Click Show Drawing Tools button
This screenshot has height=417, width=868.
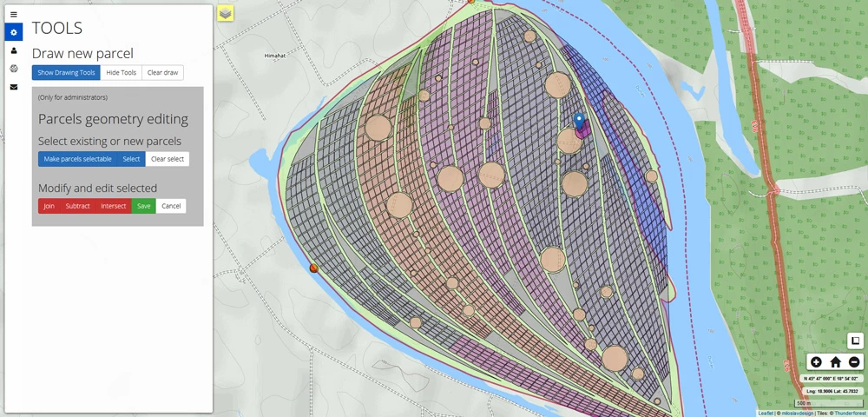[x=66, y=73]
